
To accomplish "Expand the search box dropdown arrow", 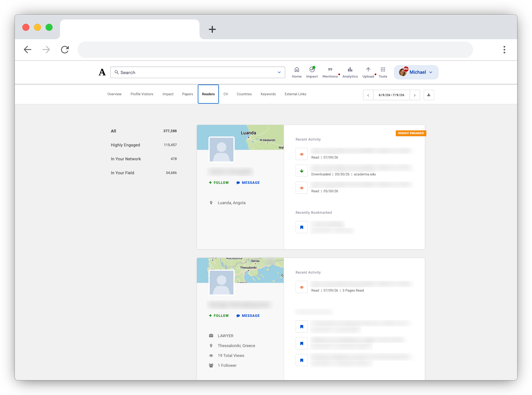I will [x=279, y=72].
